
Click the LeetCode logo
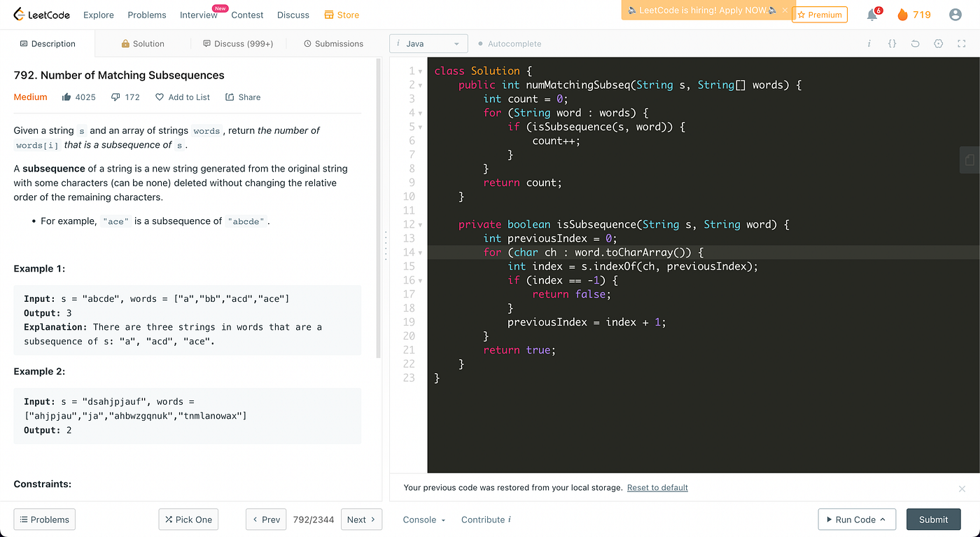[42, 15]
